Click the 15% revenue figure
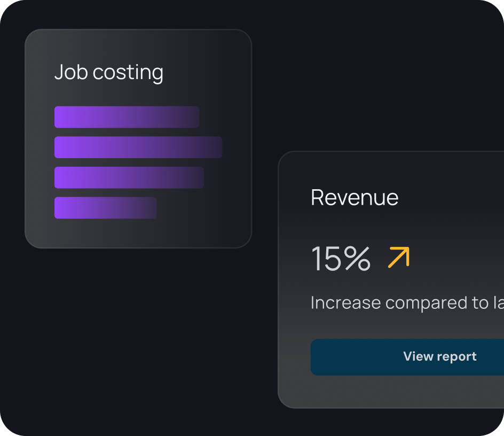Image resolution: width=504 pixels, height=436 pixels. tap(341, 259)
